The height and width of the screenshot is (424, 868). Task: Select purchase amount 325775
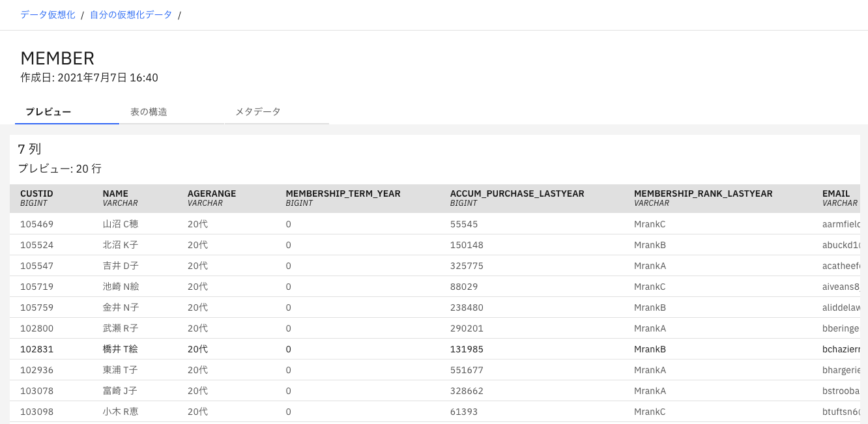(x=467, y=266)
